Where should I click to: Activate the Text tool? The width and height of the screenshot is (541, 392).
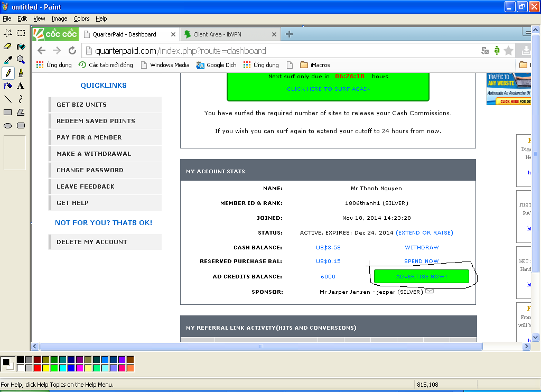coord(21,86)
